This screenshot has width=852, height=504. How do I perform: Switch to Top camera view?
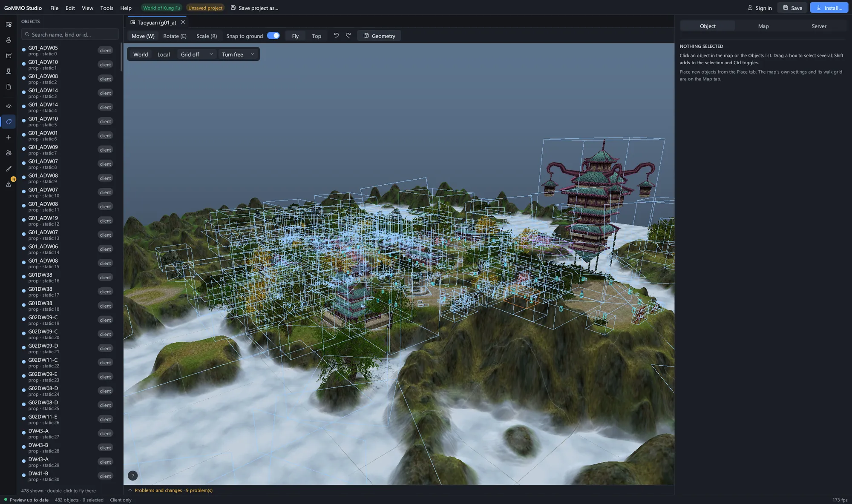click(317, 36)
